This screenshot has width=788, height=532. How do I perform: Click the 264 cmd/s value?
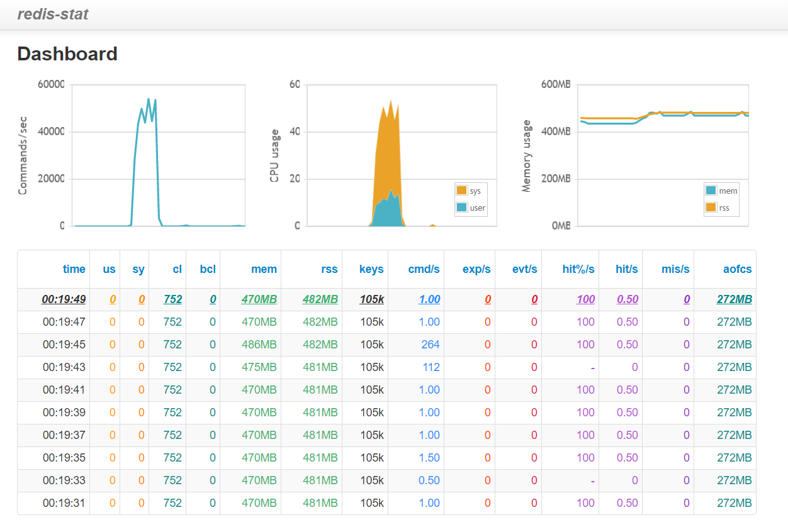tap(431, 345)
